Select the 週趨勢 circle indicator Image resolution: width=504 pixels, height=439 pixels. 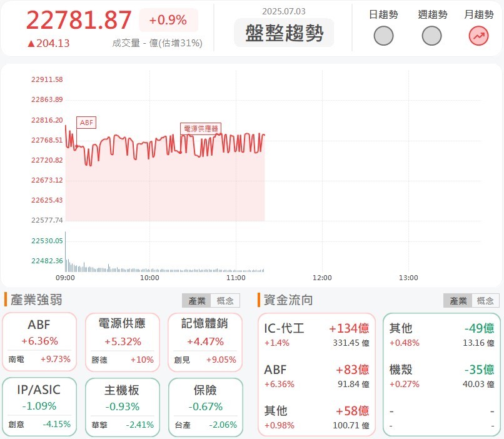[431, 36]
